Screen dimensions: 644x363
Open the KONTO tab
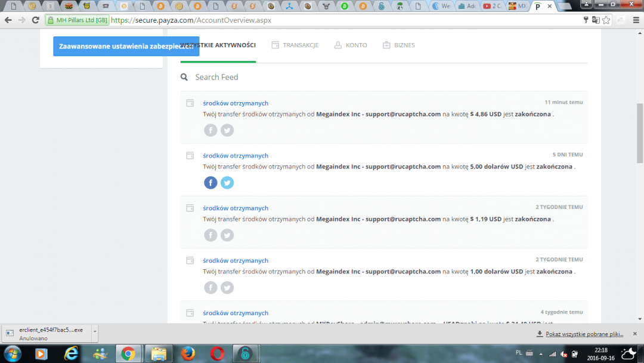351,45
